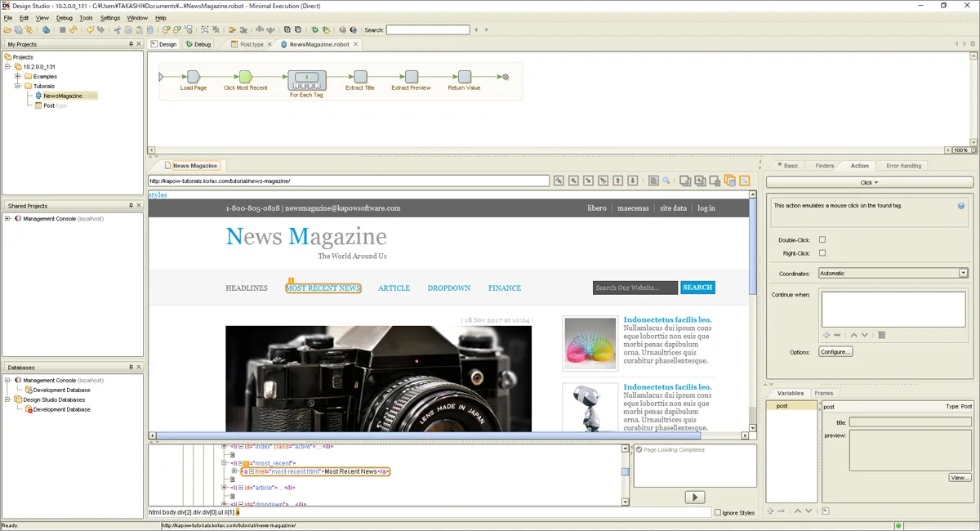Click the Extract Title step box

[360, 77]
